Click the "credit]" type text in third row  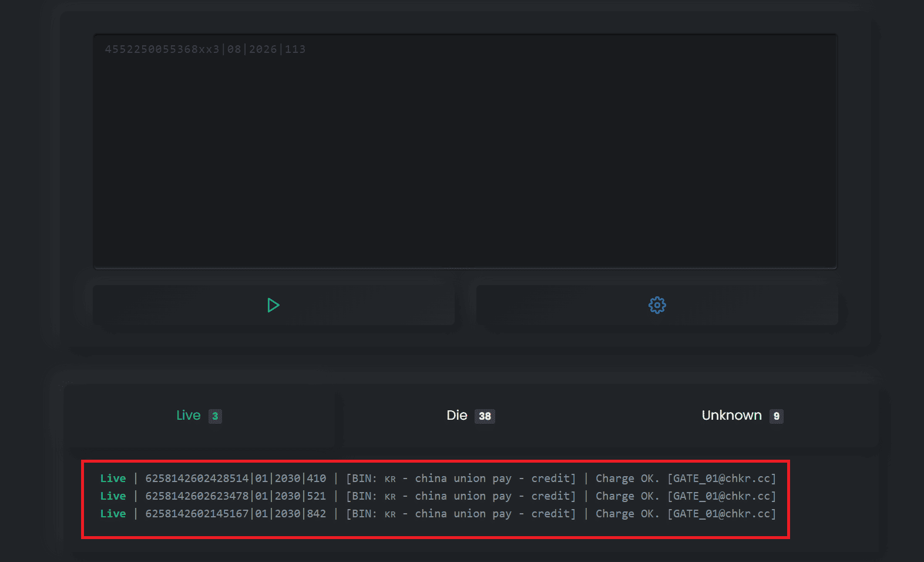[553, 514]
